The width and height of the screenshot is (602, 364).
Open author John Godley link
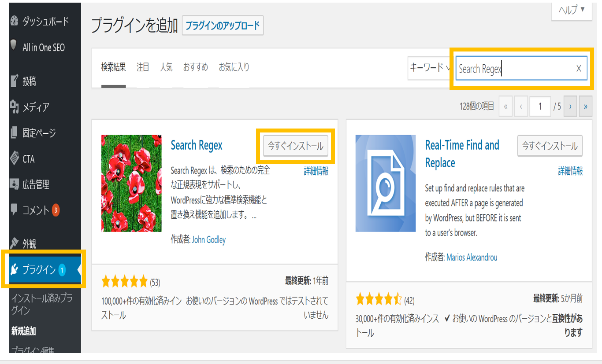(209, 240)
